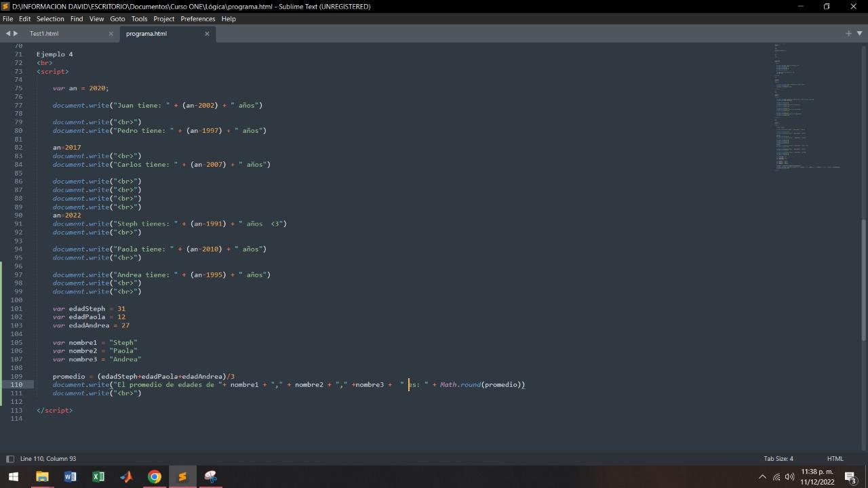Click 'nombre3' variable on line 107
The image size is (868, 488).
83,359
